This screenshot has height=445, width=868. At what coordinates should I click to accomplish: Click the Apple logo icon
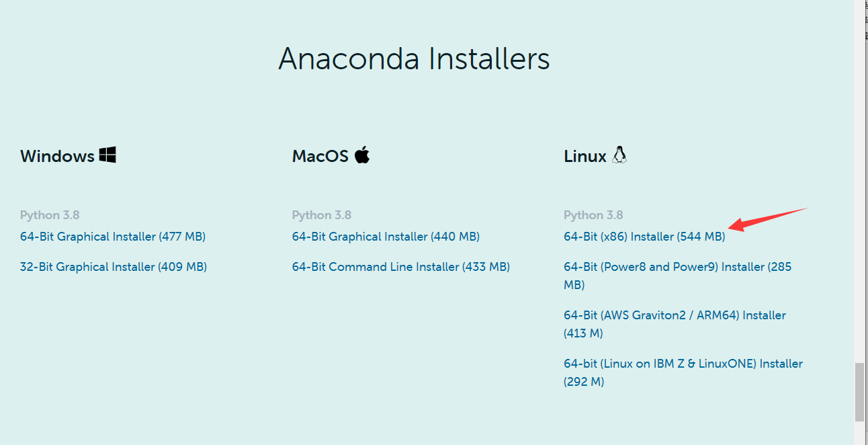point(362,155)
